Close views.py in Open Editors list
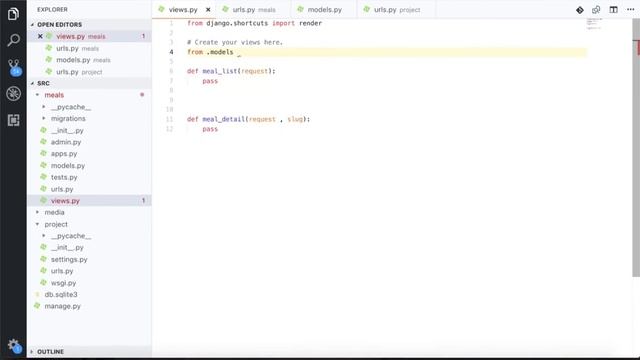 pos(40,36)
